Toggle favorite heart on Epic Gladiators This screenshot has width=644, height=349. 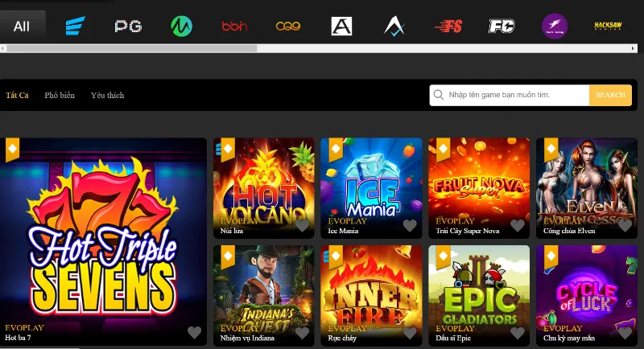pyautogui.click(x=517, y=332)
